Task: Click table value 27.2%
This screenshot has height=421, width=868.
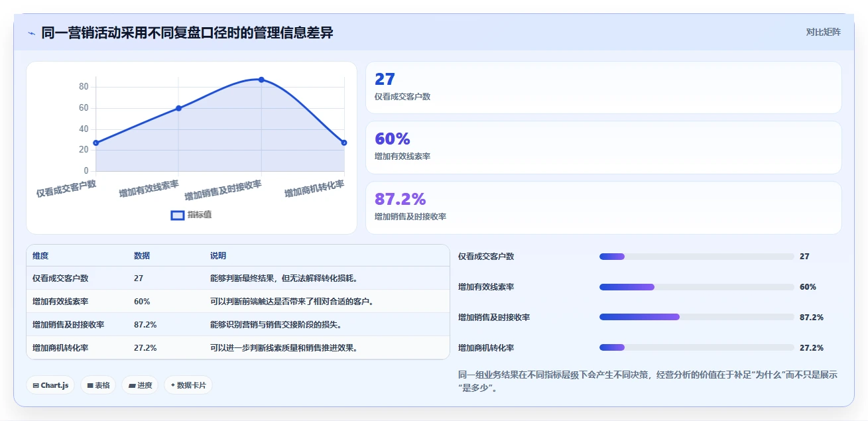Action: point(145,348)
